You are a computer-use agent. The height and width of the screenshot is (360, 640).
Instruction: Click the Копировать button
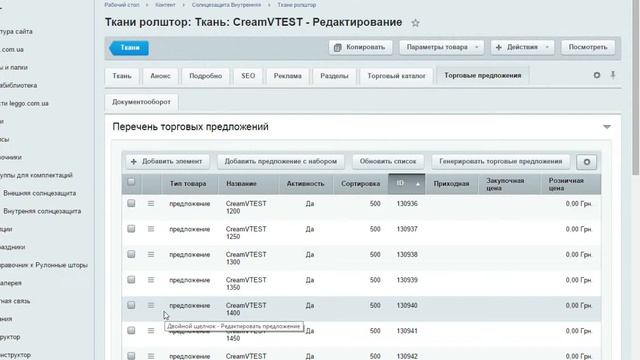pos(360,47)
